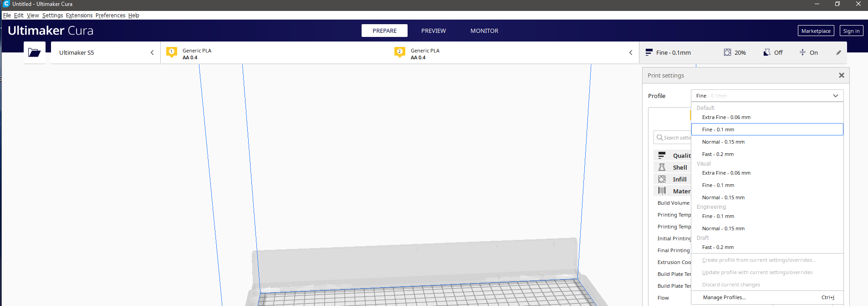Select Visual Fine - 0.1 mm profile
Screen dimensions: 868x306
coord(767,185)
